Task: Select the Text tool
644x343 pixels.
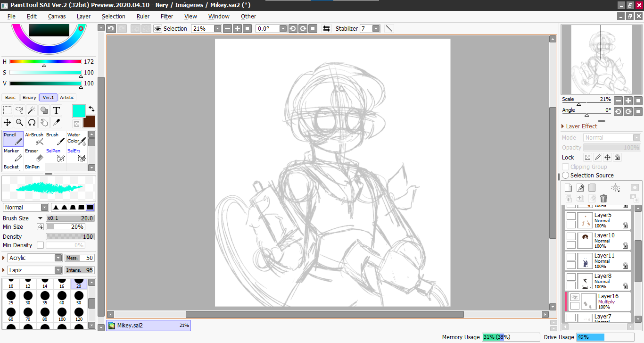Action: tap(56, 110)
